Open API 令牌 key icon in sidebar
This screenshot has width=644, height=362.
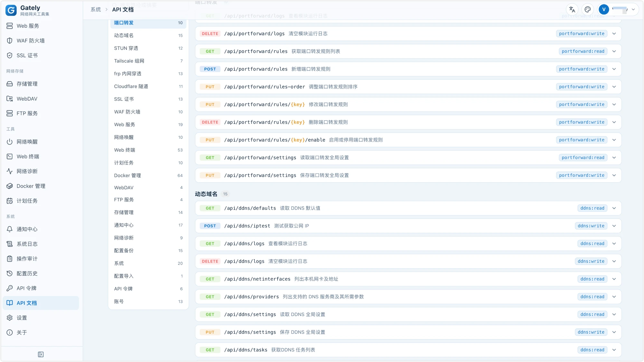[10, 289]
